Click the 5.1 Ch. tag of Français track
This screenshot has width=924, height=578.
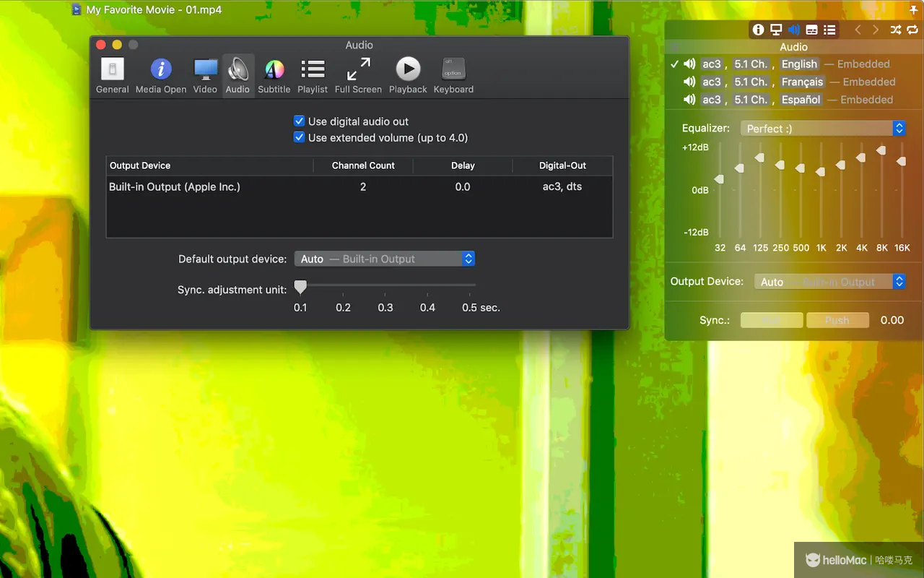click(751, 82)
